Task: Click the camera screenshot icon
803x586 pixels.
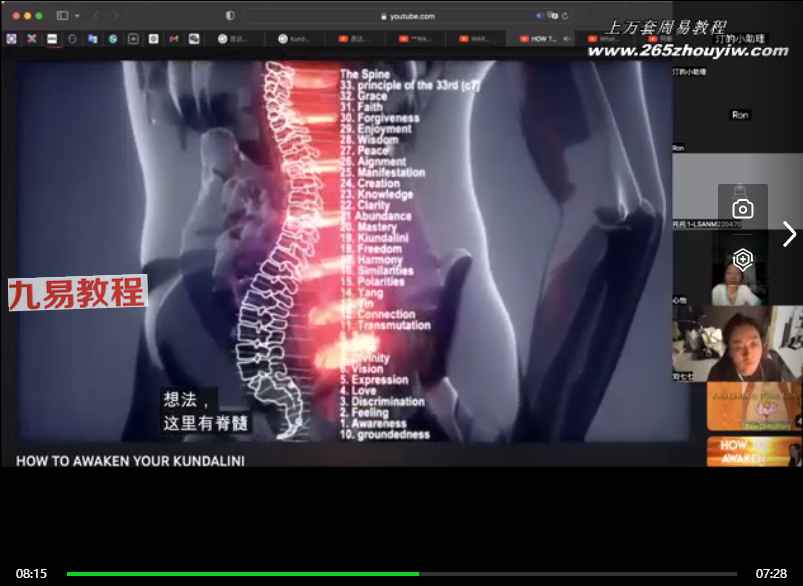Action: click(x=742, y=208)
